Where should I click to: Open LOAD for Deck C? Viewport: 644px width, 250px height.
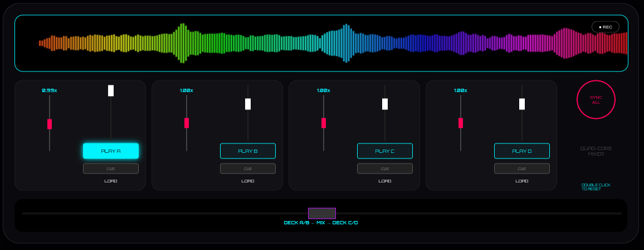pyautogui.click(x=385, y=181)
